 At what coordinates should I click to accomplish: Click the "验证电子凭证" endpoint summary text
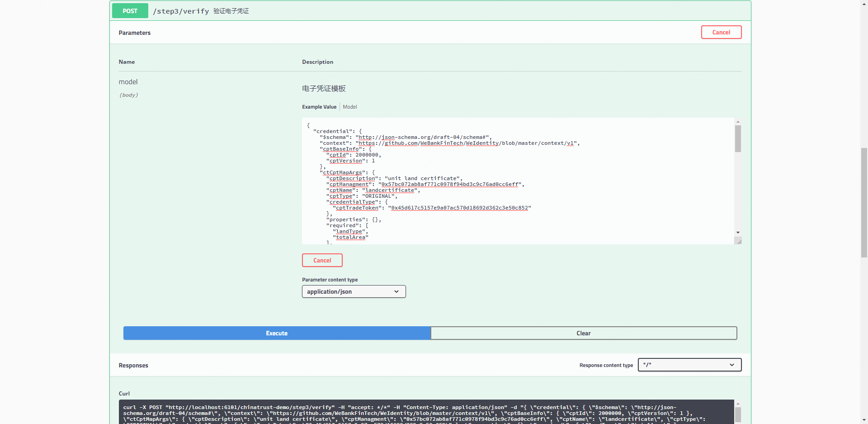click(x=231, y=11)
